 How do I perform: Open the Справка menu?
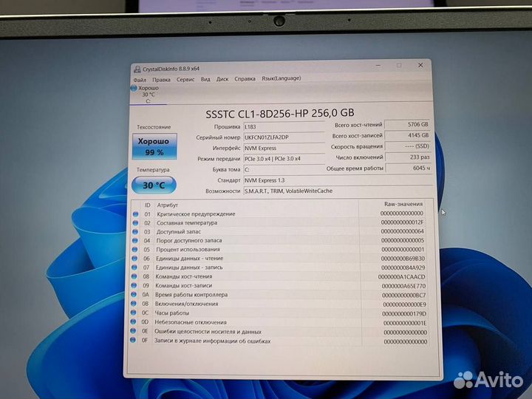tap(245, 79)
